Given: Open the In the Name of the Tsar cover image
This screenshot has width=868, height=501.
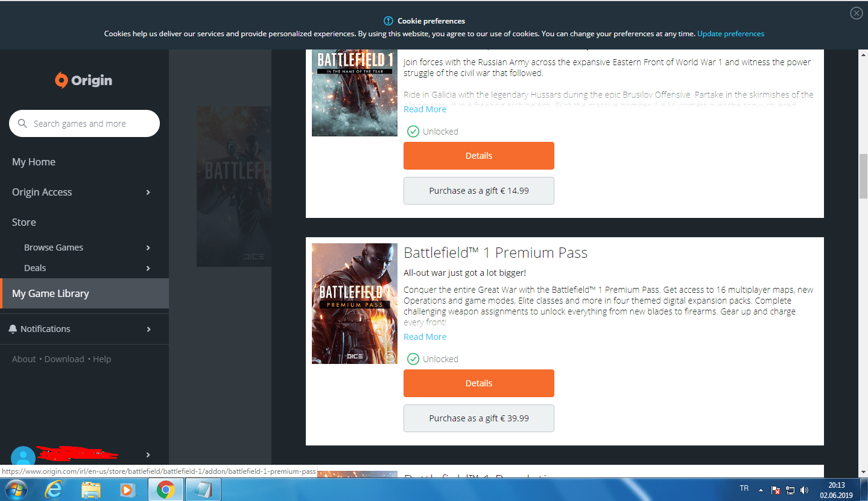Looking at the screenshot, I should coord(355,93).
